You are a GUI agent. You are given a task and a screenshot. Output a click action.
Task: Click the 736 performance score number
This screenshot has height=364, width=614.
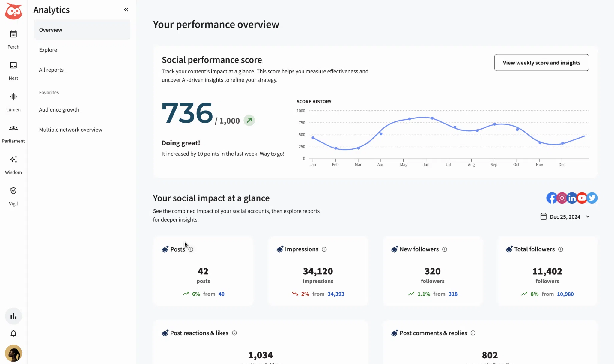pos(187,113)
